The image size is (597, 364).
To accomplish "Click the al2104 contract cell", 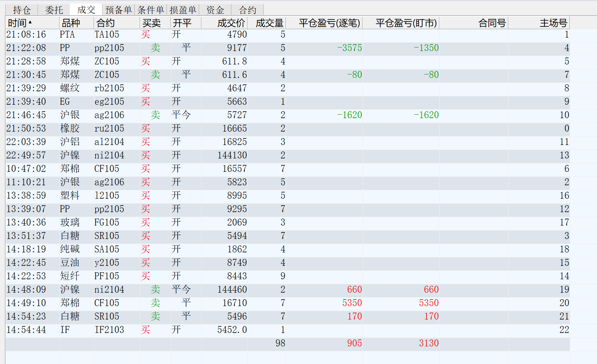I will pyautogui.click(x=109, y=142).
